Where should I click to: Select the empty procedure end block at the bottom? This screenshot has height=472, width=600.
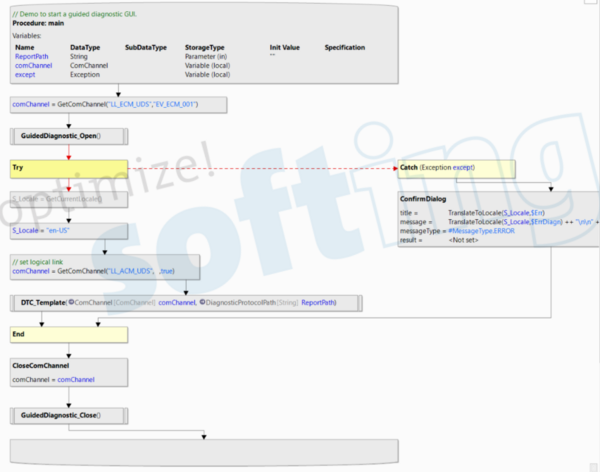click(x=204, y=452)
